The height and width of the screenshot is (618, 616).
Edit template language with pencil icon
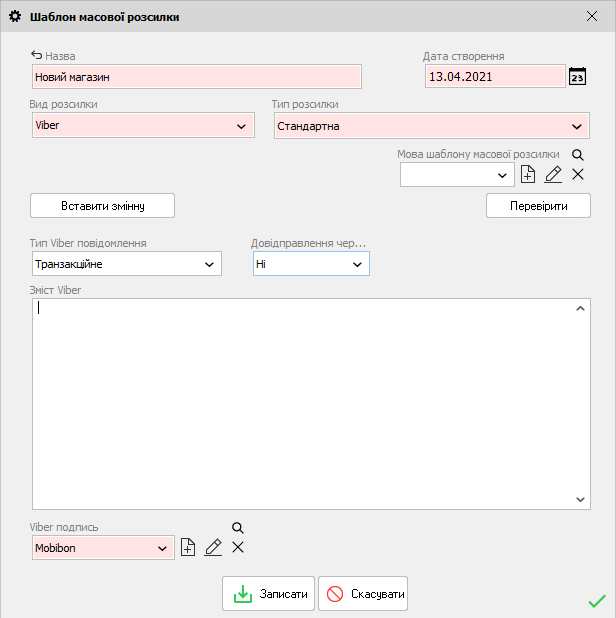(553, 175)
